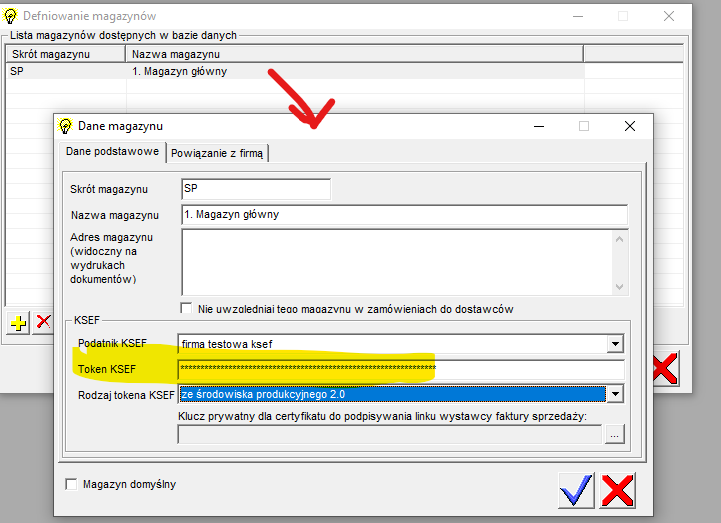Open the Rodzaj tokena KSEF dropdown
The height and width of the screenshot is (523, 721).
[615, 394]
